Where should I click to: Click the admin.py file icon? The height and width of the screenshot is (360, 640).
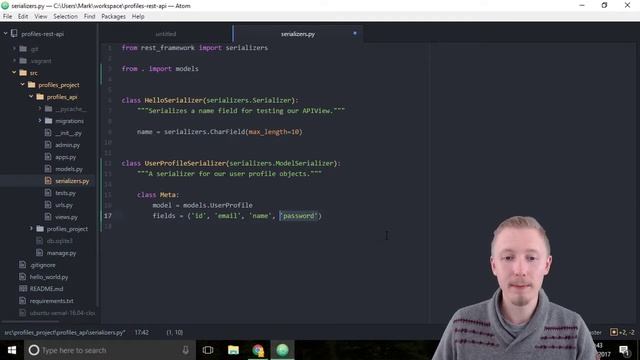point(48,144)
